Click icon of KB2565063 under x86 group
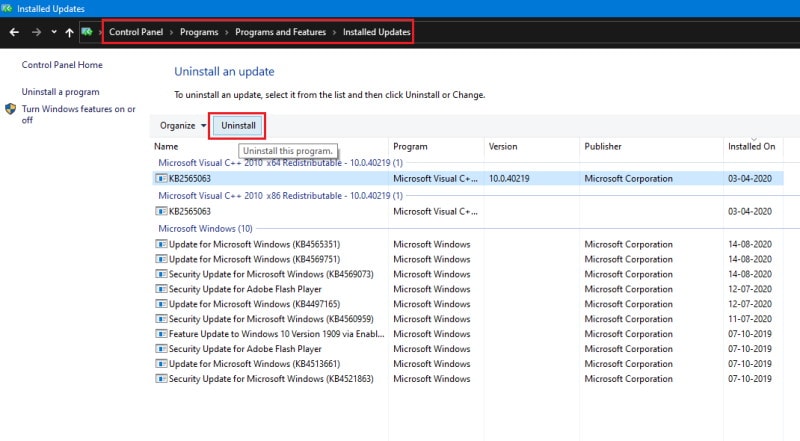The image size is (800, 441). click(x=161, y=211)
